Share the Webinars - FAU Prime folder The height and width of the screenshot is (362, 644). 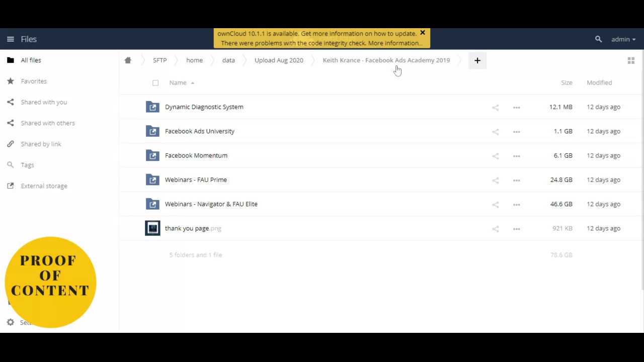point(496,180)
